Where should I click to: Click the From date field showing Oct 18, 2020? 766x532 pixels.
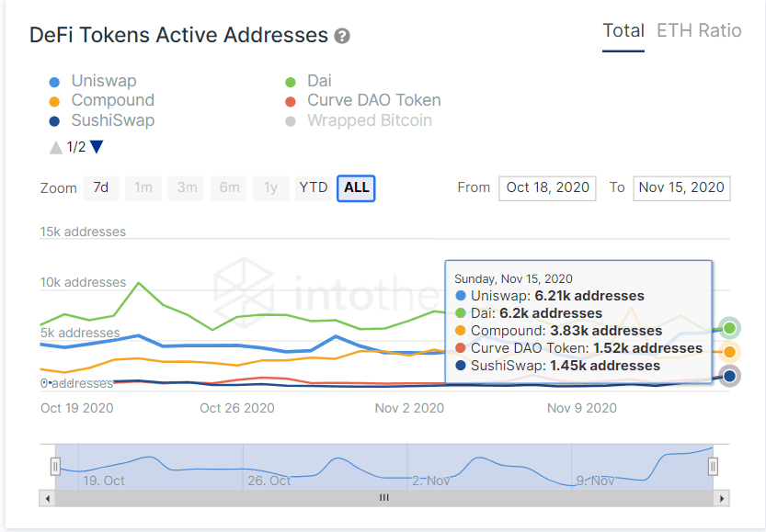(x=547, y=187)
